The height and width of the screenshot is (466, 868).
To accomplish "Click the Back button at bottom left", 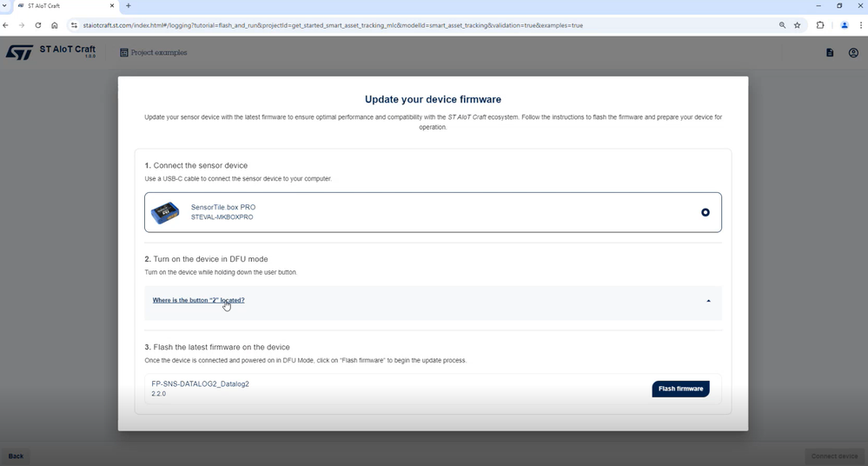I will coord(16,456).
